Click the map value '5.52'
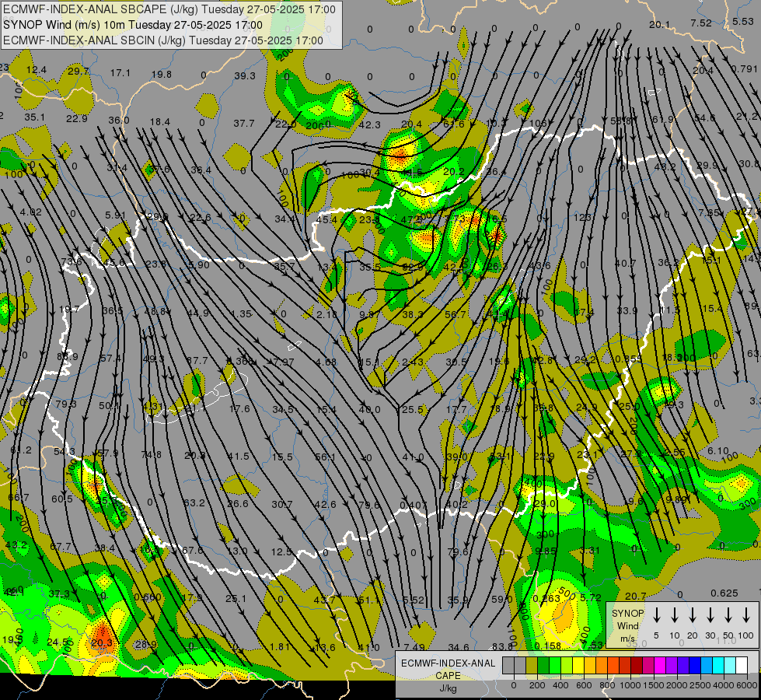The width and height of the screenshot is (761, 700). click(414, 600)
